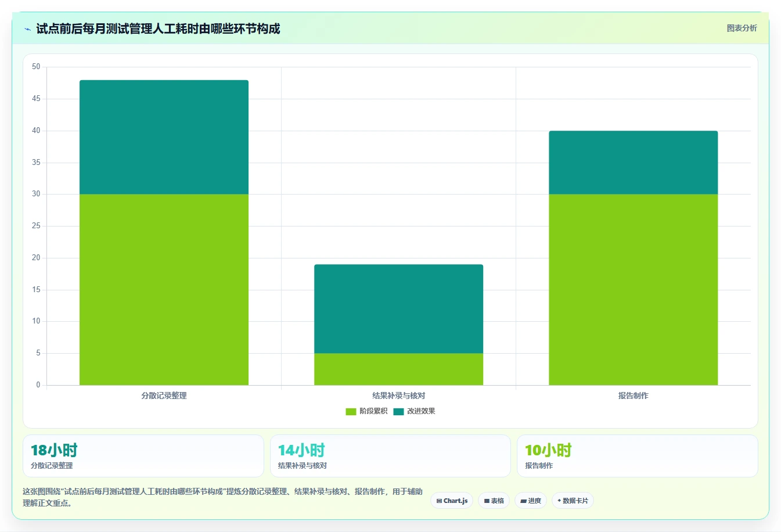Click the 表格 tag chip
The image size is (781, 532).
click(x=494, y=501)
